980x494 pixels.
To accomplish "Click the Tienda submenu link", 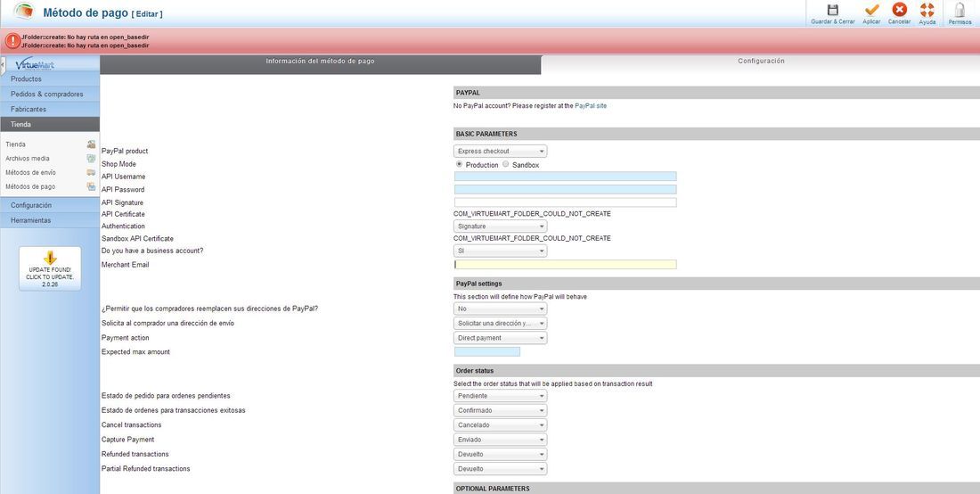I will pyautogui.click(x=16, y=144).
